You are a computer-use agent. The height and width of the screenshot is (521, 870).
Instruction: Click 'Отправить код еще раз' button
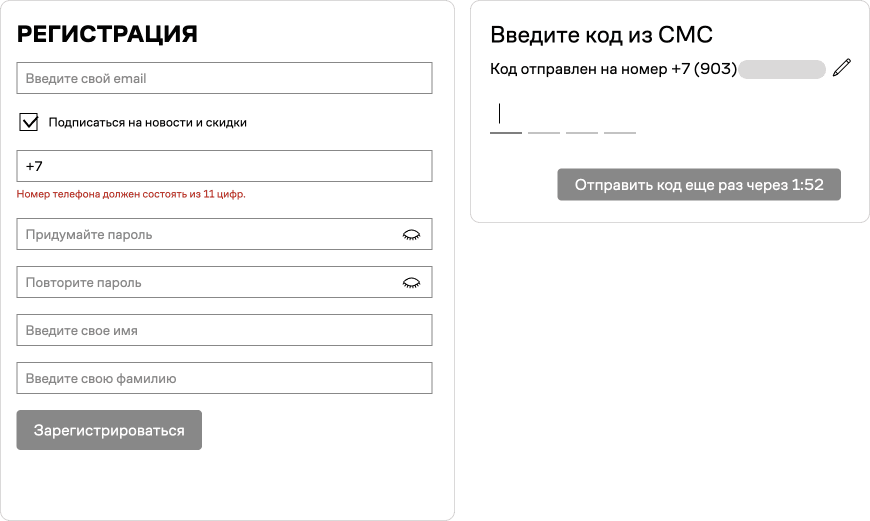click(699, 185)
